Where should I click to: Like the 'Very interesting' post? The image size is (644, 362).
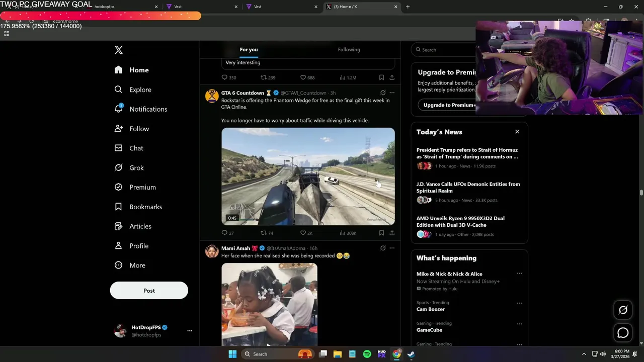307,77
